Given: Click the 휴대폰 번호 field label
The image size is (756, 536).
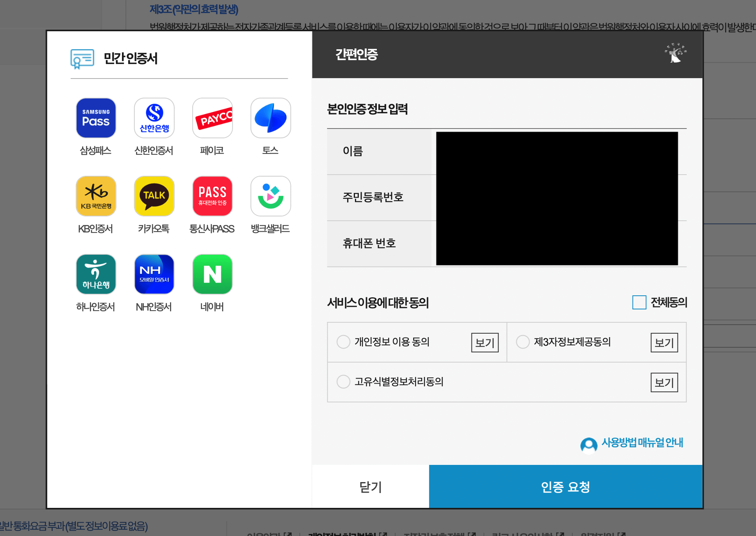Looking at the screenshot, I should click(369, 243).
